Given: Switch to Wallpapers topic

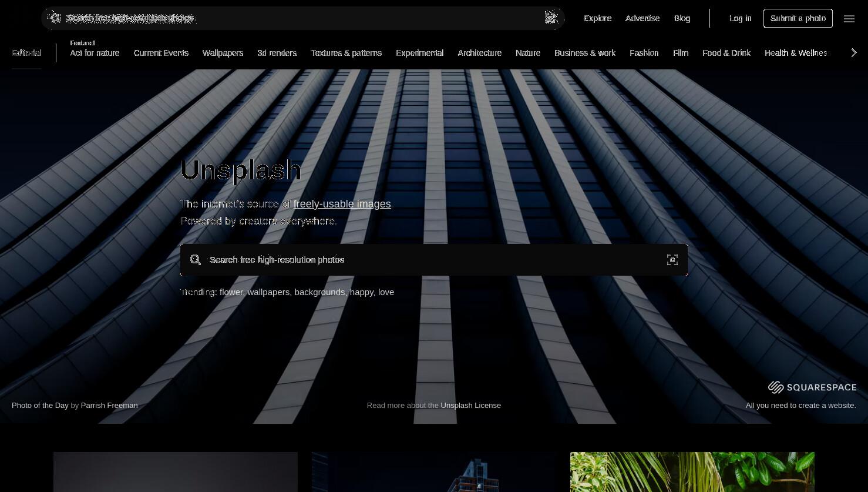Looking at the screenshot, I should tap(223, 53).
